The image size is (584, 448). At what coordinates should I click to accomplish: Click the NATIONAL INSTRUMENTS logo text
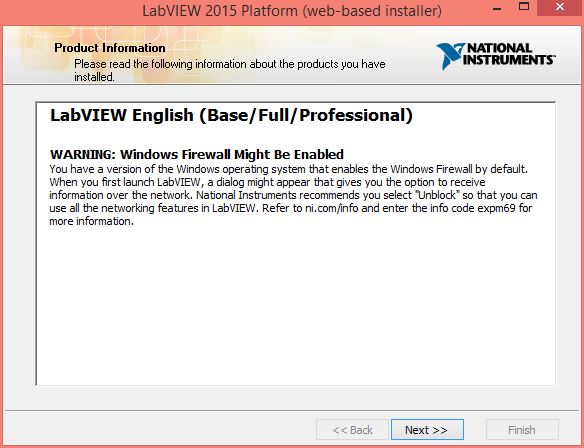(508, 54)
